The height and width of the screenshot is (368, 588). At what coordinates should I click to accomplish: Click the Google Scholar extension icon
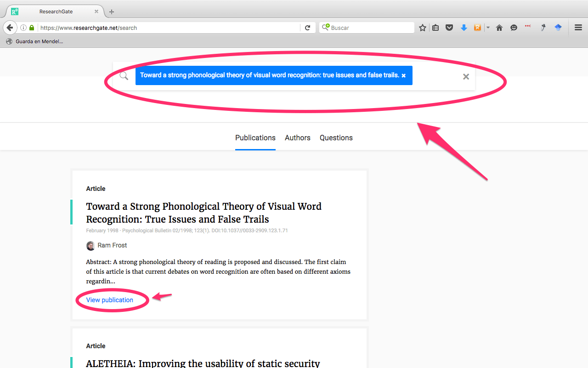tap(558, 28)
